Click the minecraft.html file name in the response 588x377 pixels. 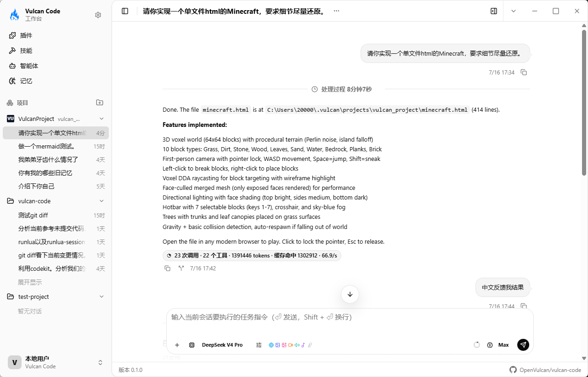coord(226,110)
